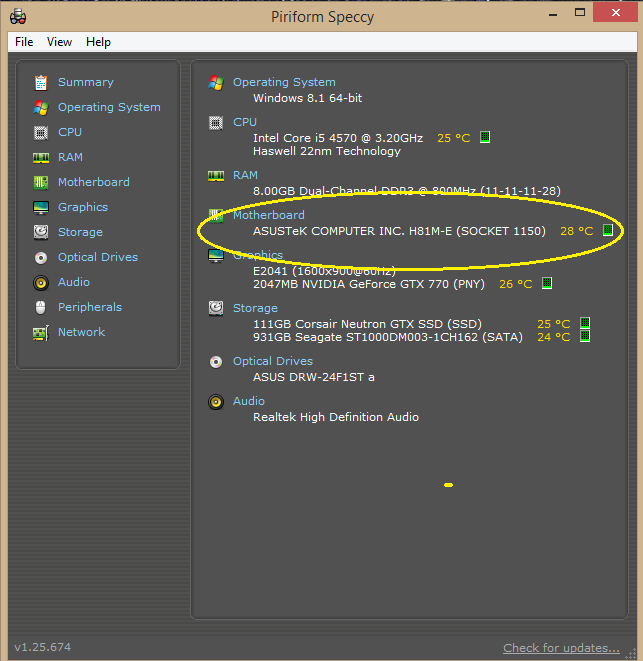Screen dimensions: 643x661
Task: Open Audio section in sidebar
Action: (74, 282)
